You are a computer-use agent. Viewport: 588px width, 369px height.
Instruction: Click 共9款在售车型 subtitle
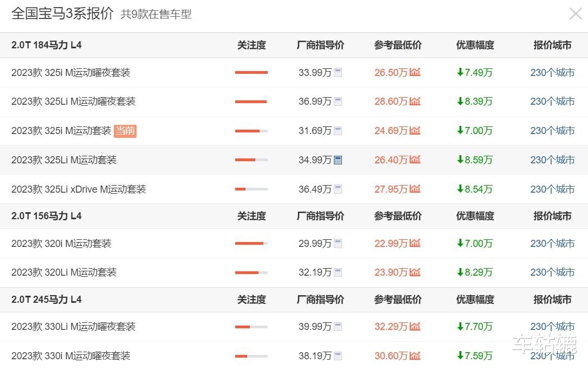point(156,14)
